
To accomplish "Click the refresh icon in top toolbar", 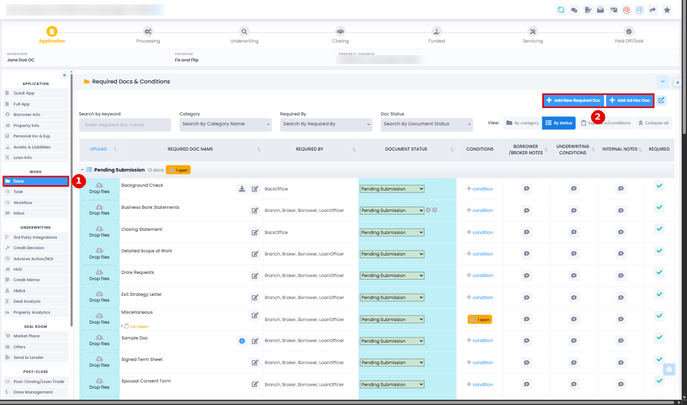I will (x=561, y=10).
